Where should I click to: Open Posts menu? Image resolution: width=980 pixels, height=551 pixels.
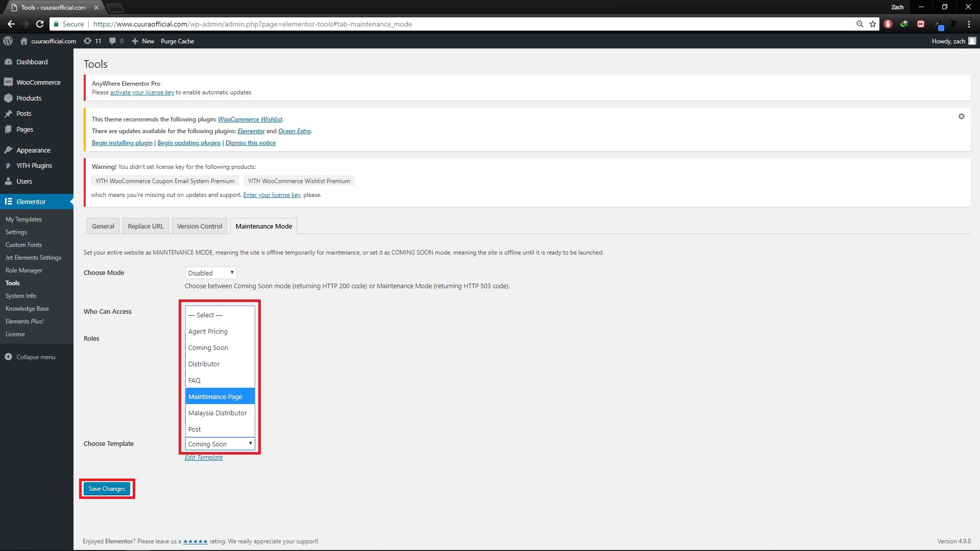[x=37, y=113]
